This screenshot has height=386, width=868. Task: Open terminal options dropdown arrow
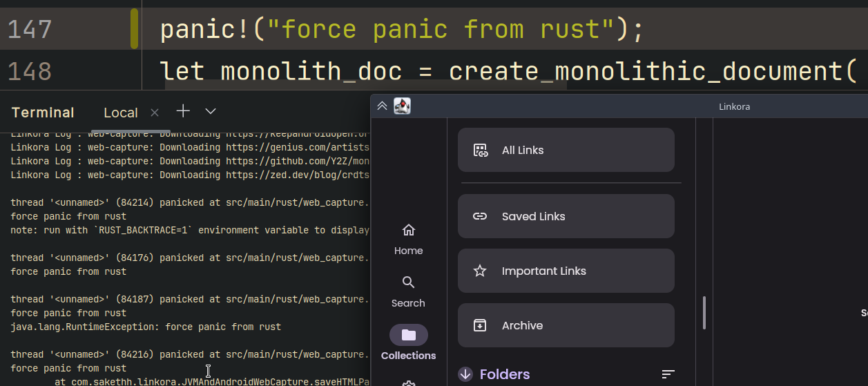211,111
